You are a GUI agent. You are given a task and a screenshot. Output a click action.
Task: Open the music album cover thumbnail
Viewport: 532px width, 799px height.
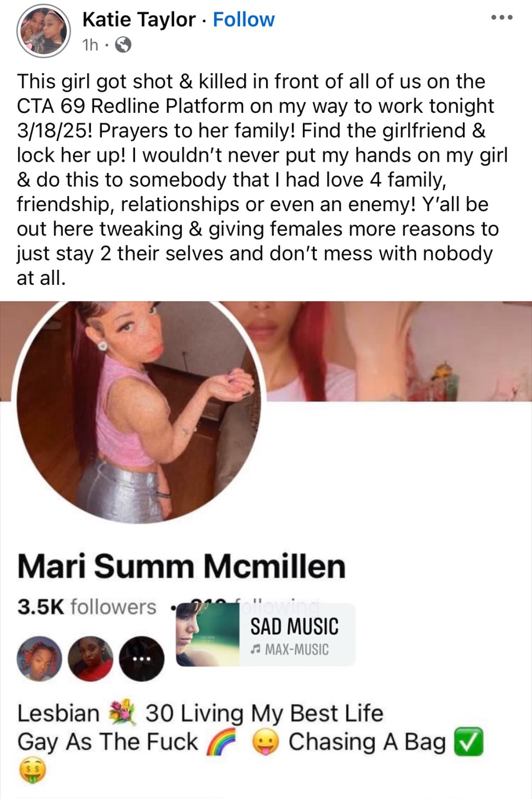(208, 634)
